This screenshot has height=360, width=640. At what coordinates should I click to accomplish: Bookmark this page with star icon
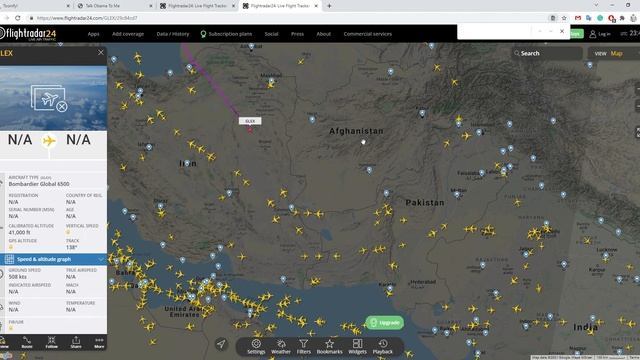pos(564,18)
